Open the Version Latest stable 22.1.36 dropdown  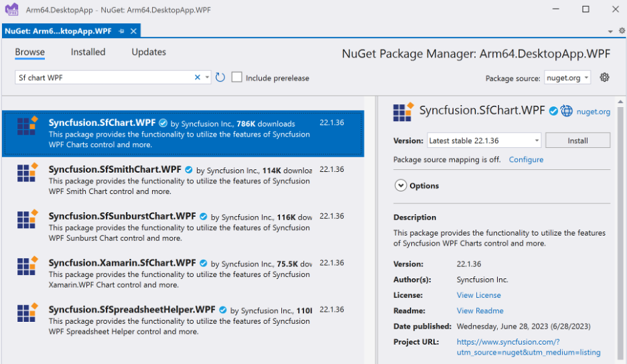tap(484, 141)
